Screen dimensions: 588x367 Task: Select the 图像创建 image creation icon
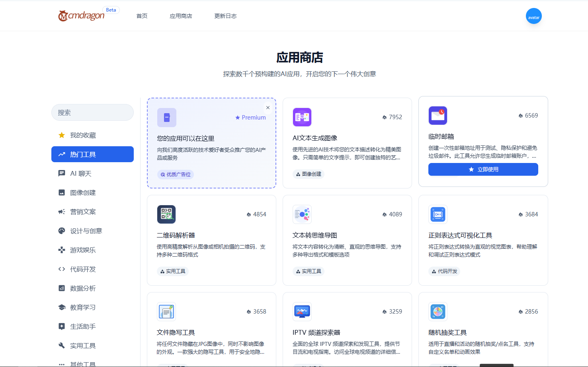coord(62,192)
